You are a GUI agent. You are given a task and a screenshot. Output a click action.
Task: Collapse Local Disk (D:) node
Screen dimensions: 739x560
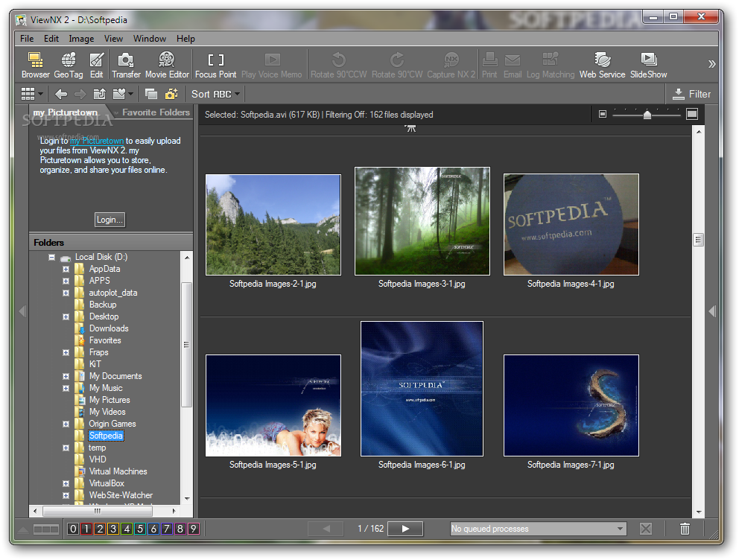pos(52,257)
